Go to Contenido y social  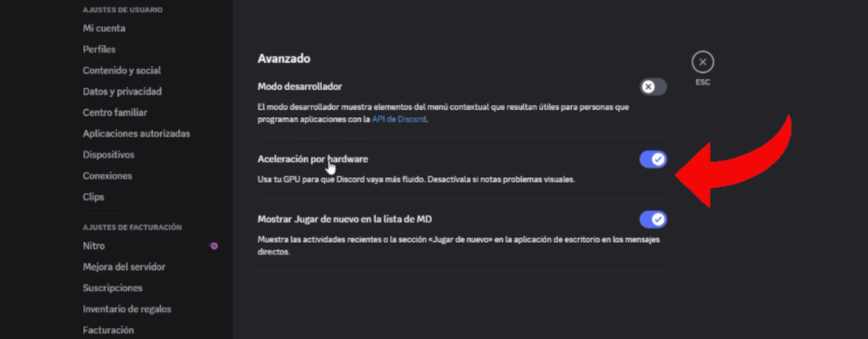[122, 70]
